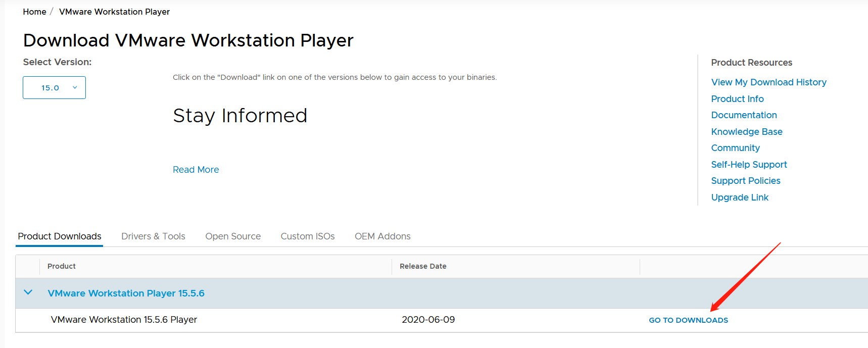Image resolution: width=868 pixels, height=348 pixels.
Task: Open the 15.0 version dropdown
Action: [54, 88]
